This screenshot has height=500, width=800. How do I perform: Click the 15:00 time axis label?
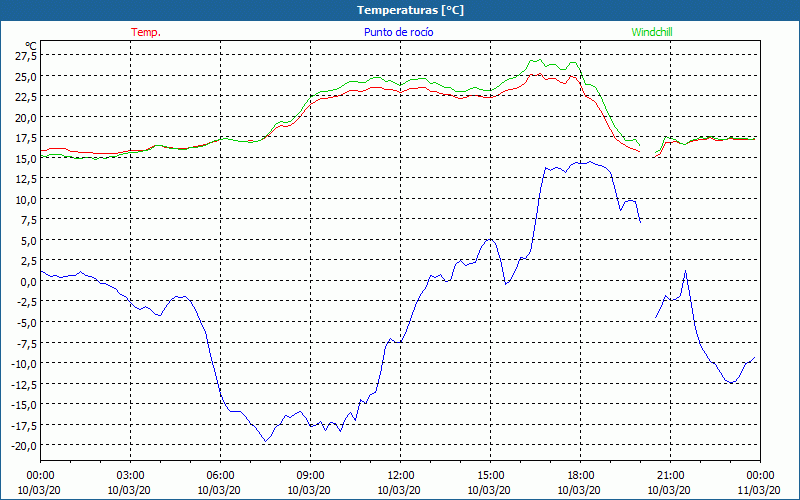tap(490, 476)
